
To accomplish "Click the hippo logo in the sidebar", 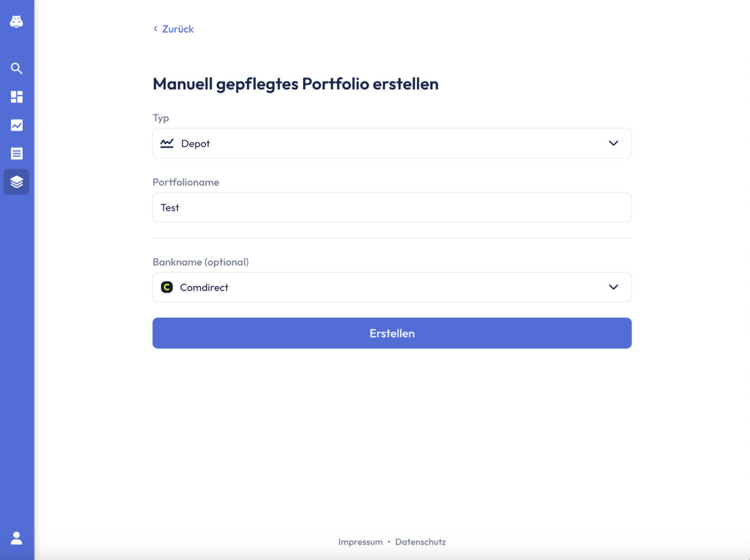I will (17, 21).
